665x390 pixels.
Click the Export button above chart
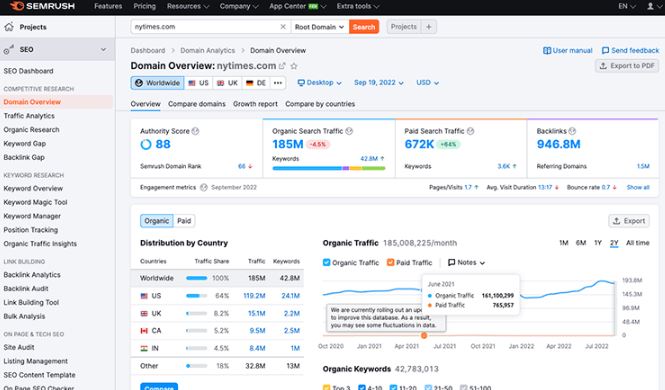(629, 221)
